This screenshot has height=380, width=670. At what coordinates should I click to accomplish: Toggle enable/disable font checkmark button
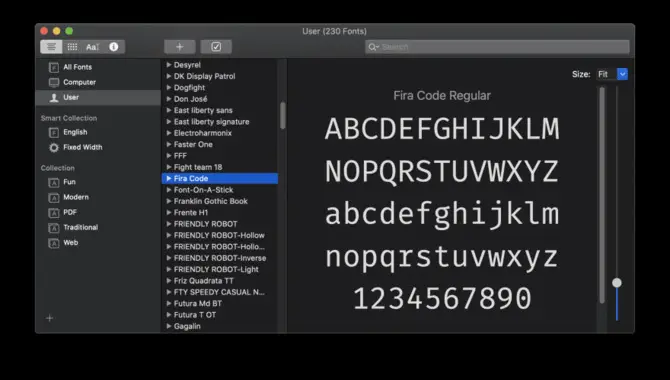click(216, 47)
